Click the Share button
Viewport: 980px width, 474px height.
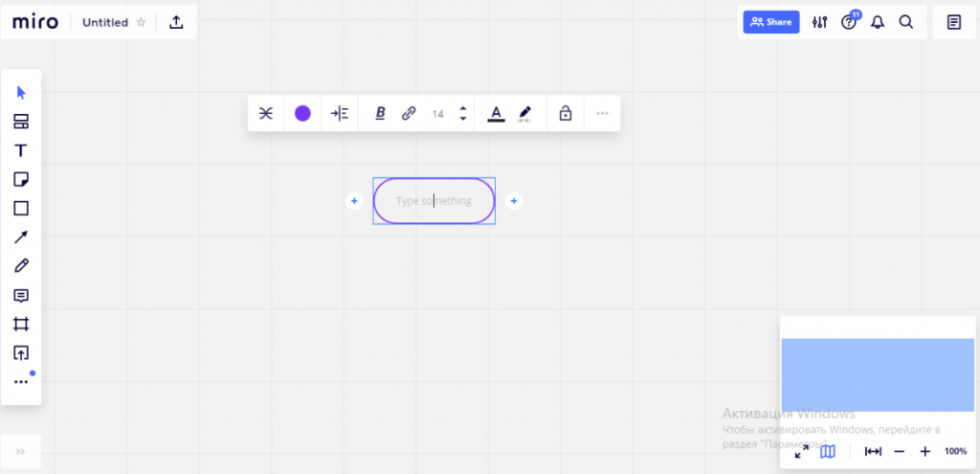[771, 22]
